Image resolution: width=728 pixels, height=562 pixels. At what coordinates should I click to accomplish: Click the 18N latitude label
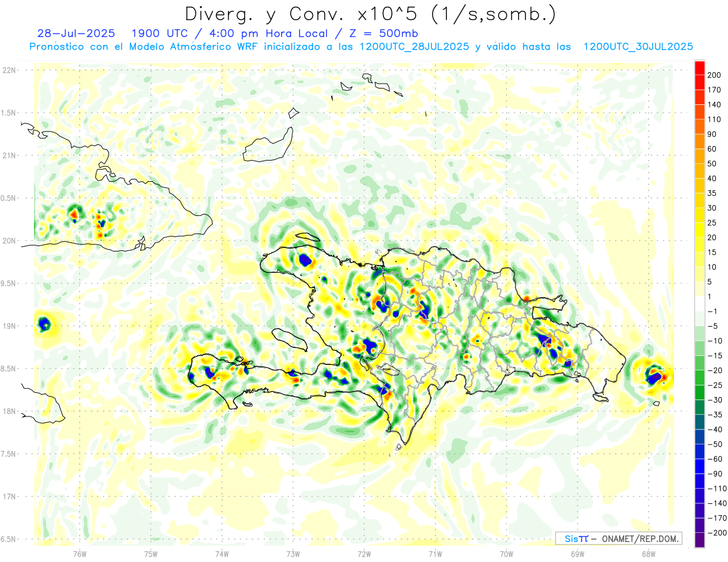pyautogui.click(x=9, y=411)
